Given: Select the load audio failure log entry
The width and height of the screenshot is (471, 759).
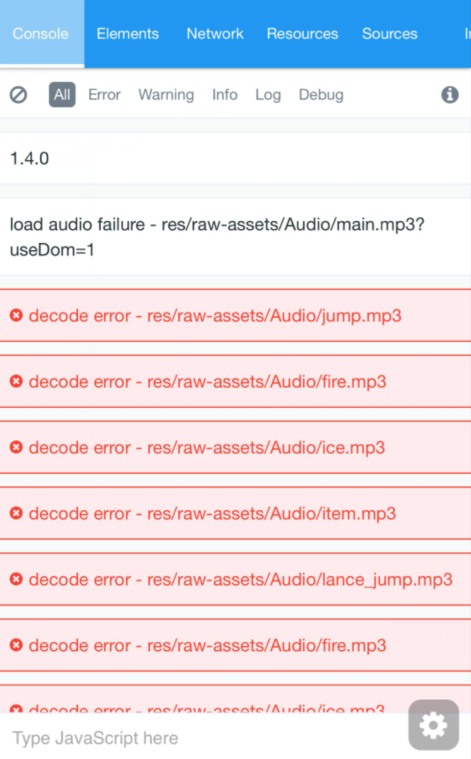Looking at the screenshot, I should click(235, 237).
